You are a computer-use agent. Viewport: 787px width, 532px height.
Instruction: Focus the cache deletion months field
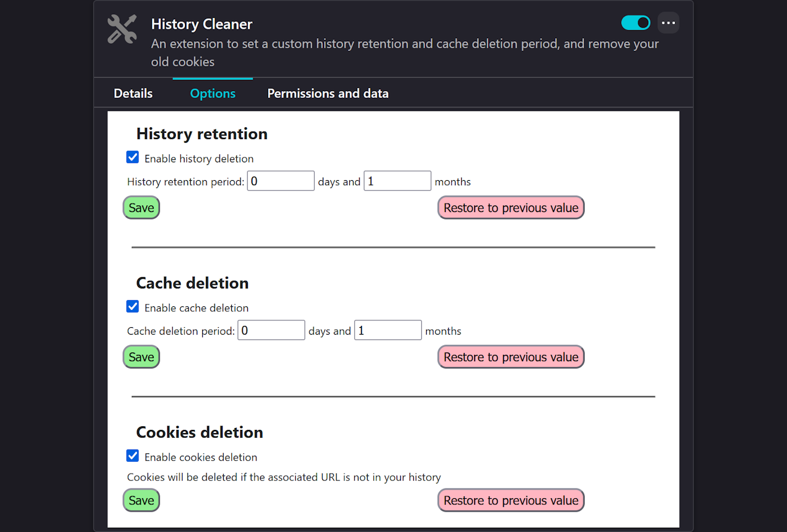(x=388, y=330)
